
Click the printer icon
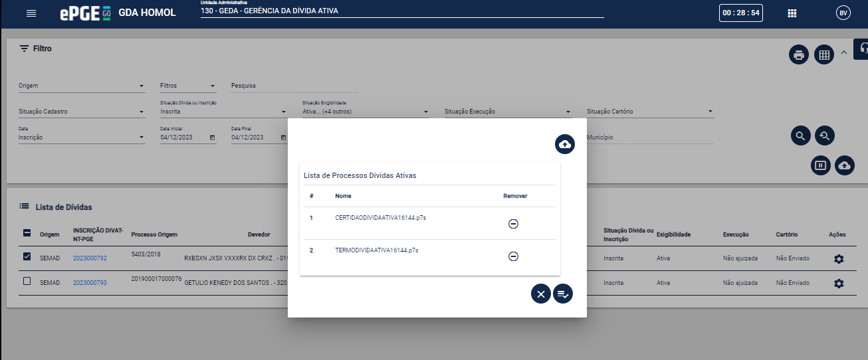pos(799,54)
